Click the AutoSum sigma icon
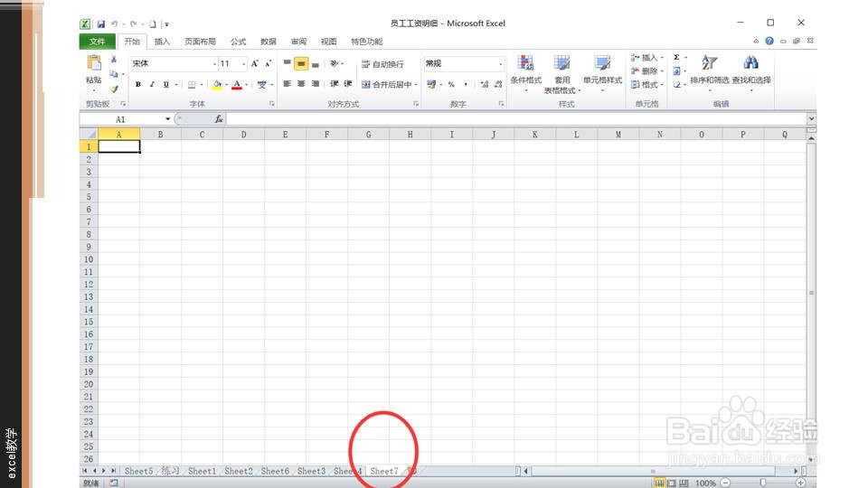The image size is (868, 488). 676,58
